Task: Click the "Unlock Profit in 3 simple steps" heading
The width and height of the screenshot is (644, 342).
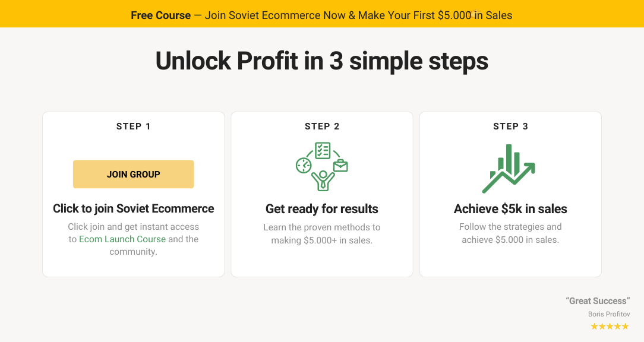Action: tap(321, 61)
